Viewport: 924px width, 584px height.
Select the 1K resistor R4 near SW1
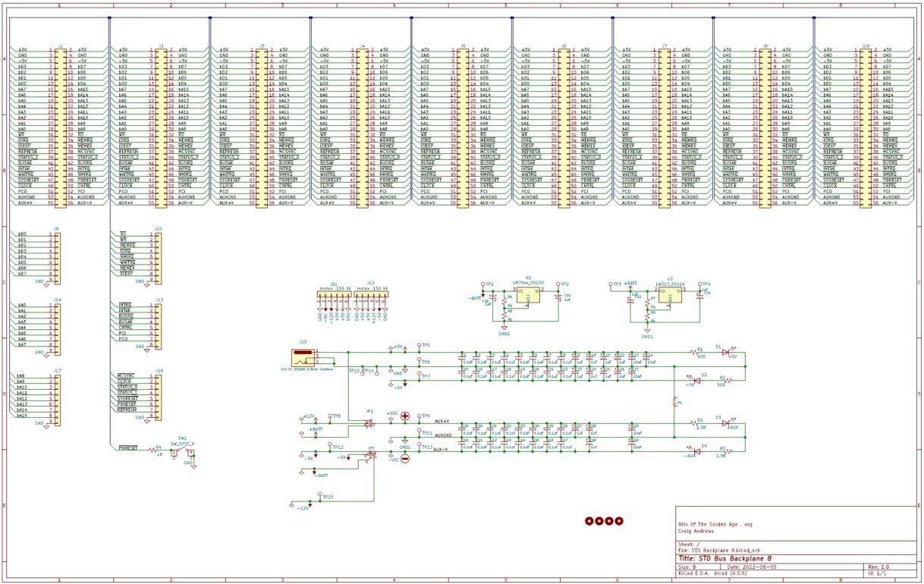coord(152,451)
